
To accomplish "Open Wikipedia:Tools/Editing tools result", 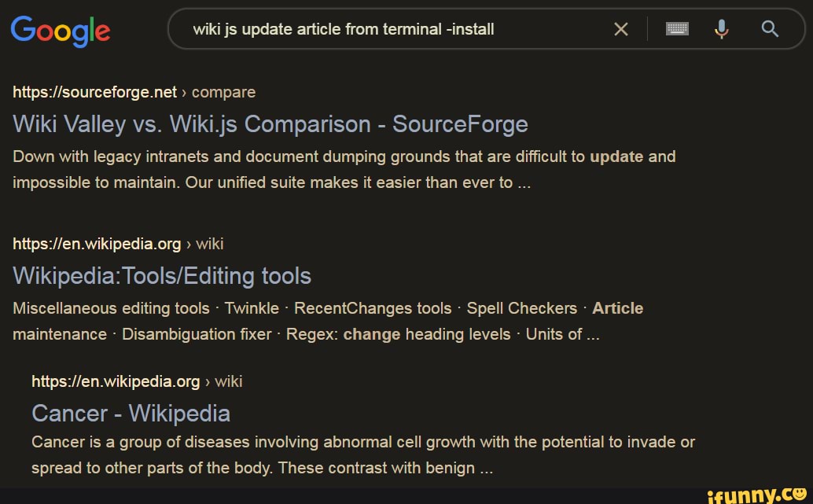I will [x=162, y=276].
